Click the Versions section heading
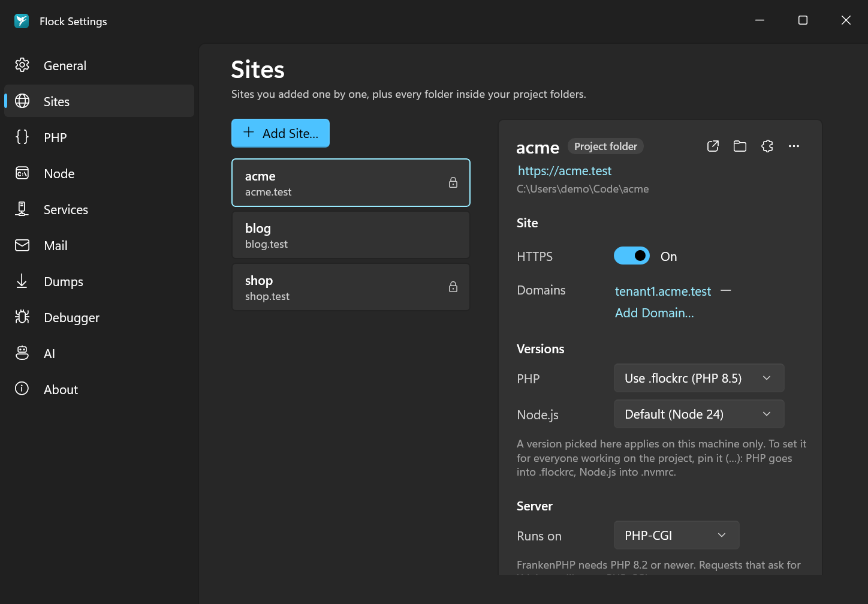Image resolution: width=868 pixels, height=604 pixels. click(x=540, y=349)
